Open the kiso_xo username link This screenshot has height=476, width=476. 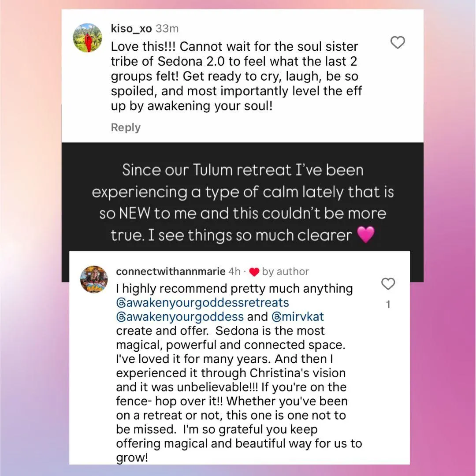point(131,29)
